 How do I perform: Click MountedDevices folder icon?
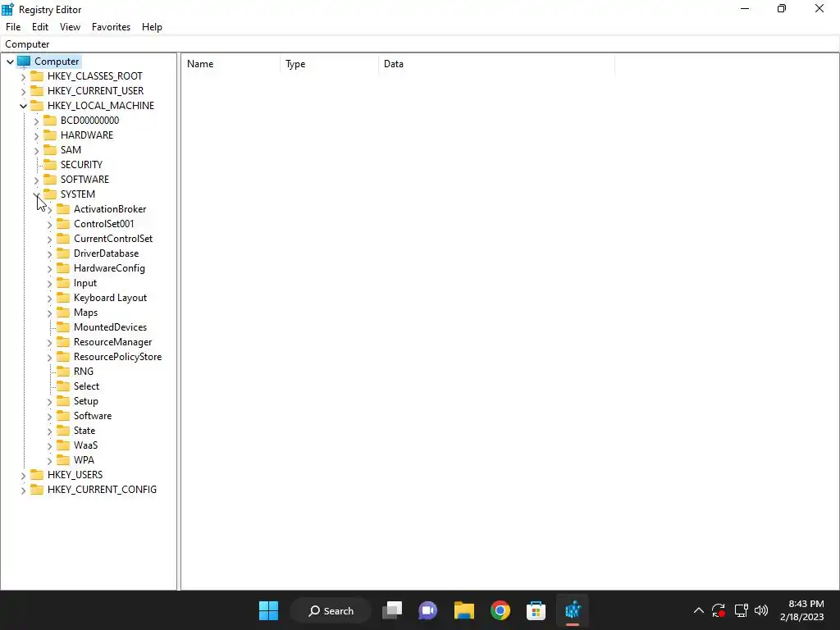63,326
